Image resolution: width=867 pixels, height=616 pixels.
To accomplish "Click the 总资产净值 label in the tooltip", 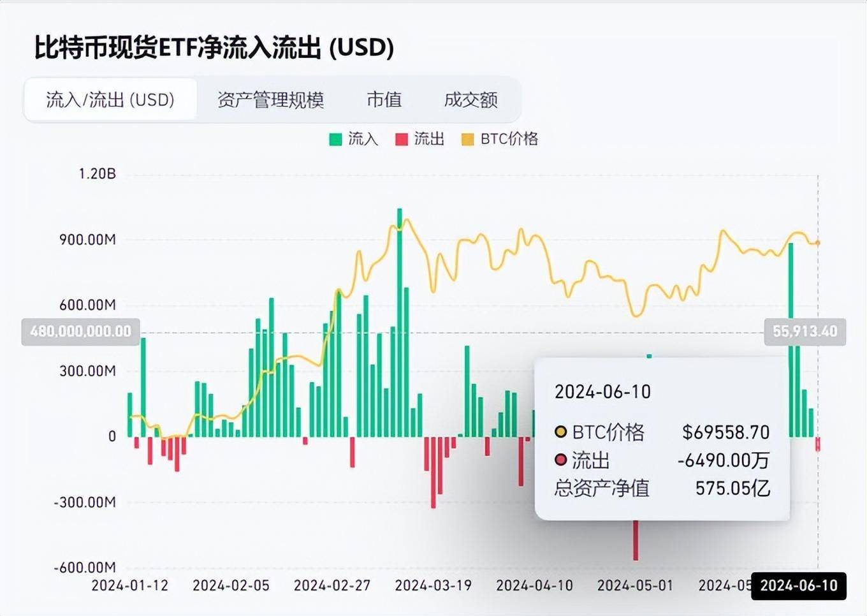I will pos(602,488).
